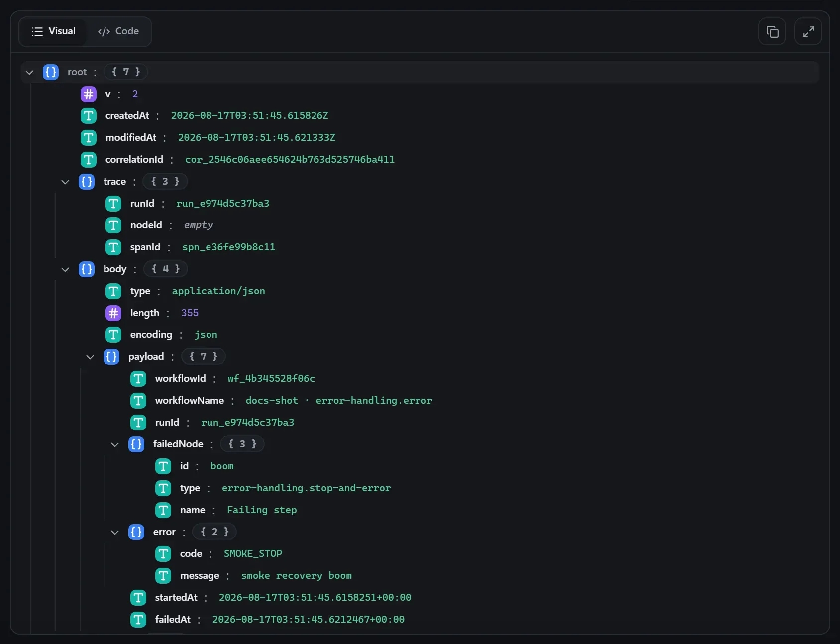
Task: Click the text icon beside code
Action: pos(163,554)
